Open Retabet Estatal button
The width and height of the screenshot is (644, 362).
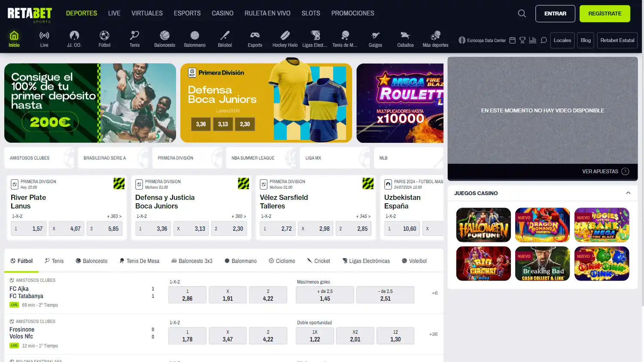[x=617, y=40]
